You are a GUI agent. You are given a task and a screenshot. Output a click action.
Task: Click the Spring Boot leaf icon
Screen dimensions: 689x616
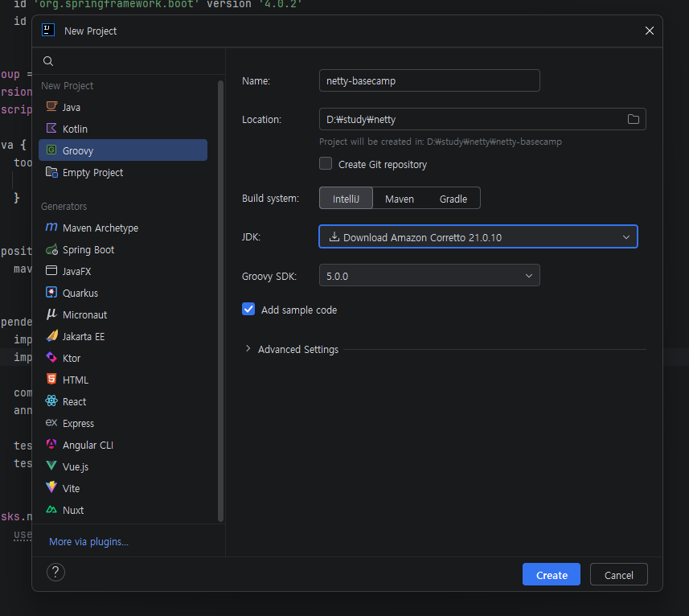tap(51, 249)
